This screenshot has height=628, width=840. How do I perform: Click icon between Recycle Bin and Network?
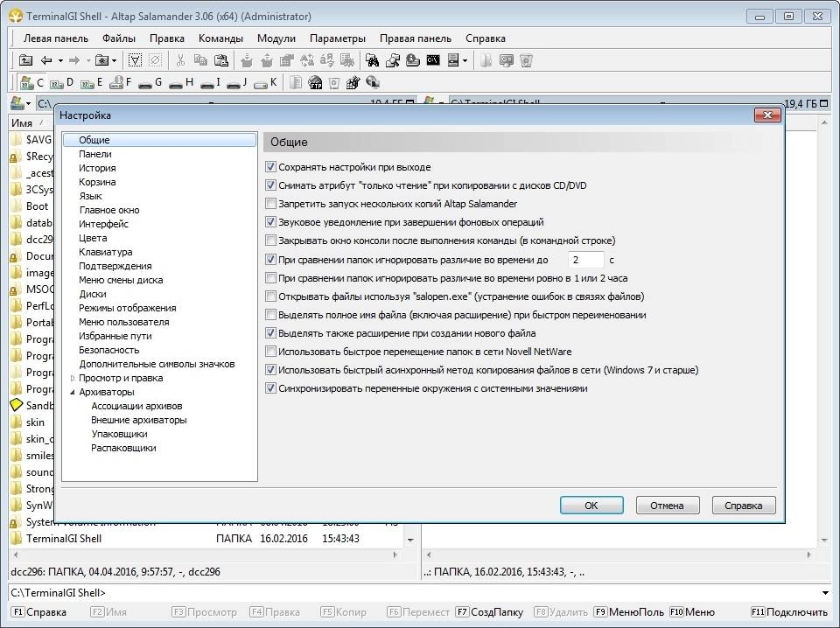353,82
